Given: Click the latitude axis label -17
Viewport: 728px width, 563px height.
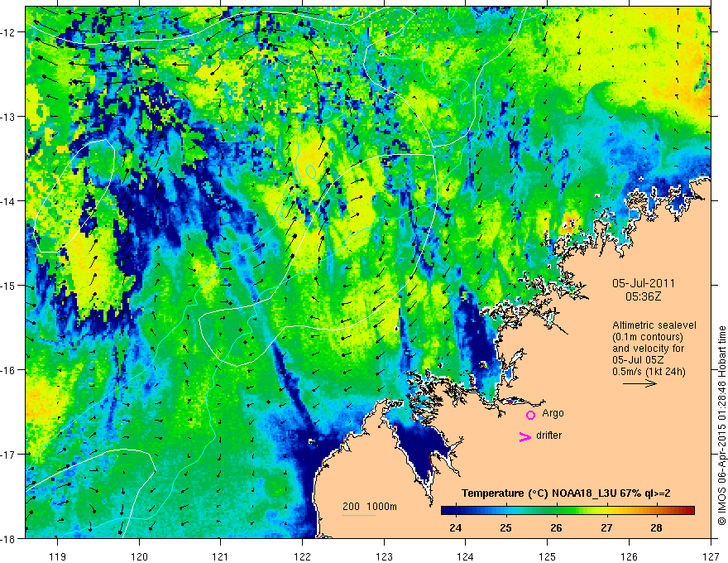Looking at the screenshot, I should click(7, 454).
